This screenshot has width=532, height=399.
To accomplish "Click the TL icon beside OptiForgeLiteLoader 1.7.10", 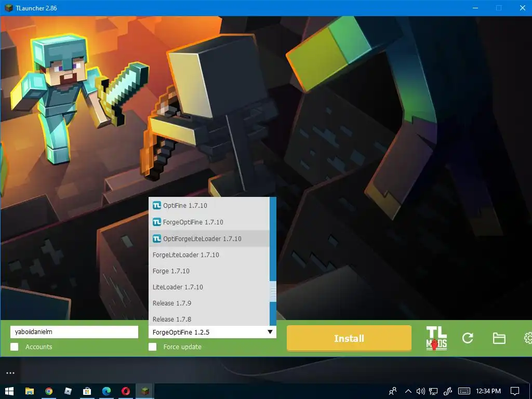I will tap(157, 238).
